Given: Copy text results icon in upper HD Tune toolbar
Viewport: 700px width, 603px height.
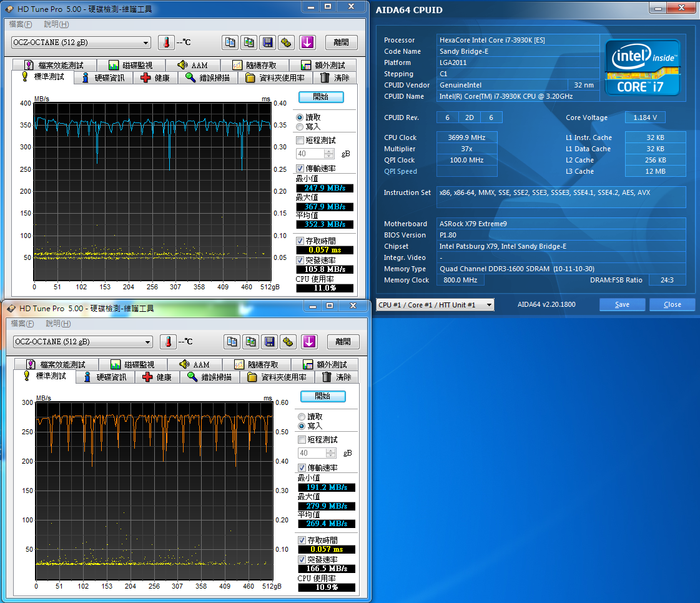Looking at the screenshot, I should pyautogui.click(x=230, y=42).
